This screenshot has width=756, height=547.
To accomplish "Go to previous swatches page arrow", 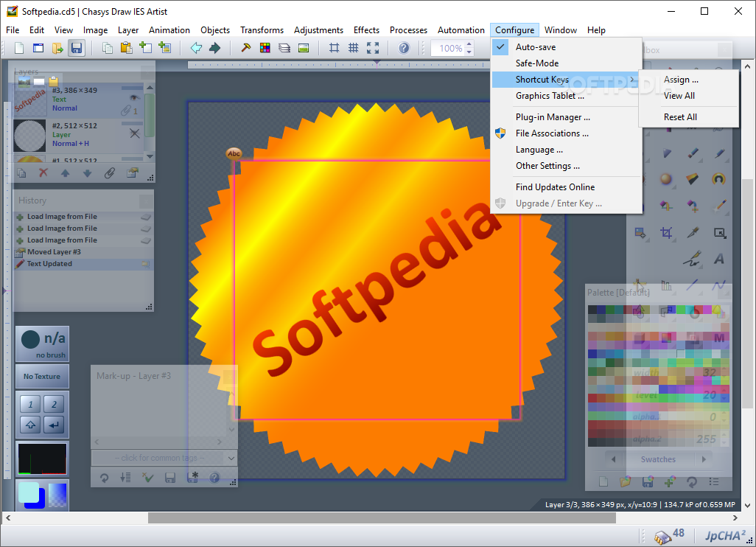I will [613, 459].
